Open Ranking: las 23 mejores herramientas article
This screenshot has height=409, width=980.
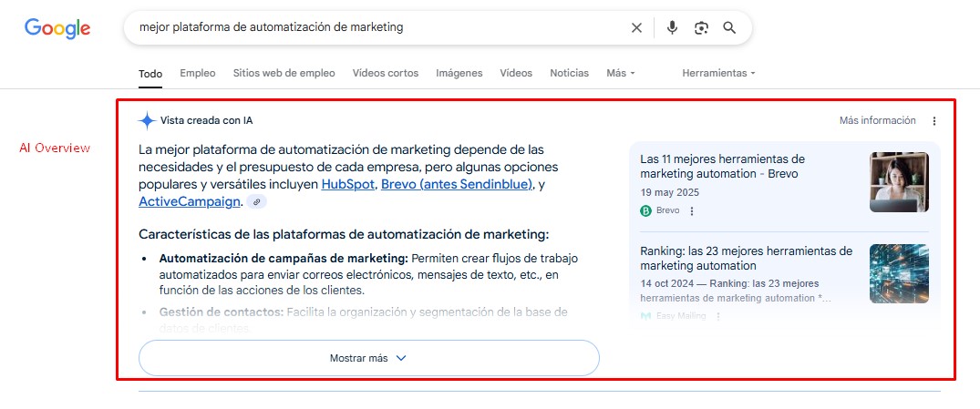click(x=747, y=259)
